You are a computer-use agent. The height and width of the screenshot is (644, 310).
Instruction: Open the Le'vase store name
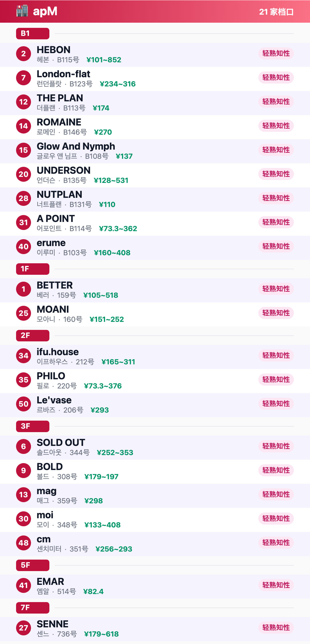coord(54,400)
